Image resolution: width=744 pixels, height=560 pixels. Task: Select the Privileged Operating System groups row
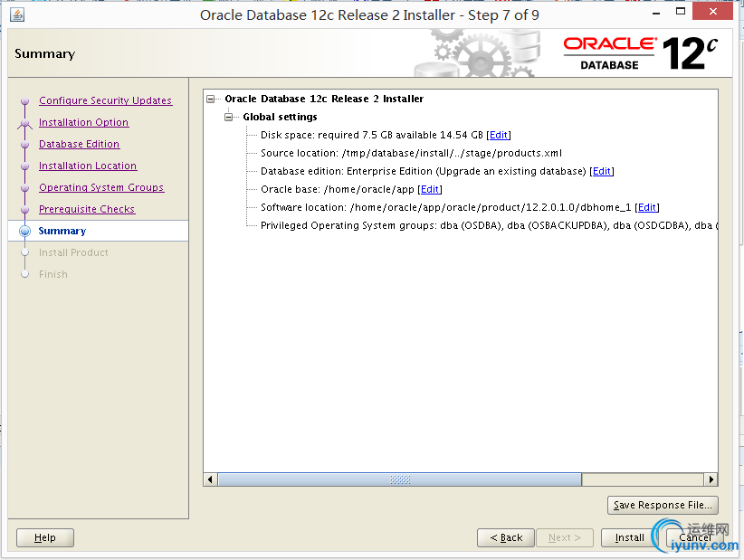(489, 225)
